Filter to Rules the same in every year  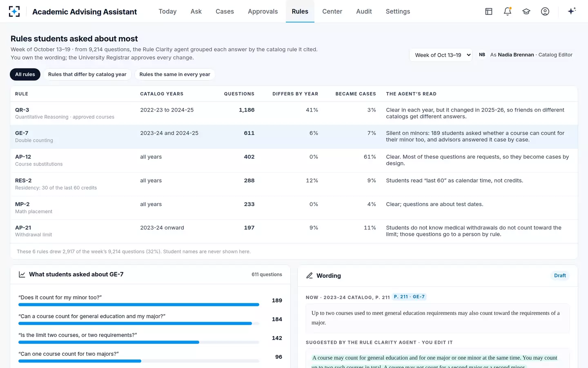point(175,74)
